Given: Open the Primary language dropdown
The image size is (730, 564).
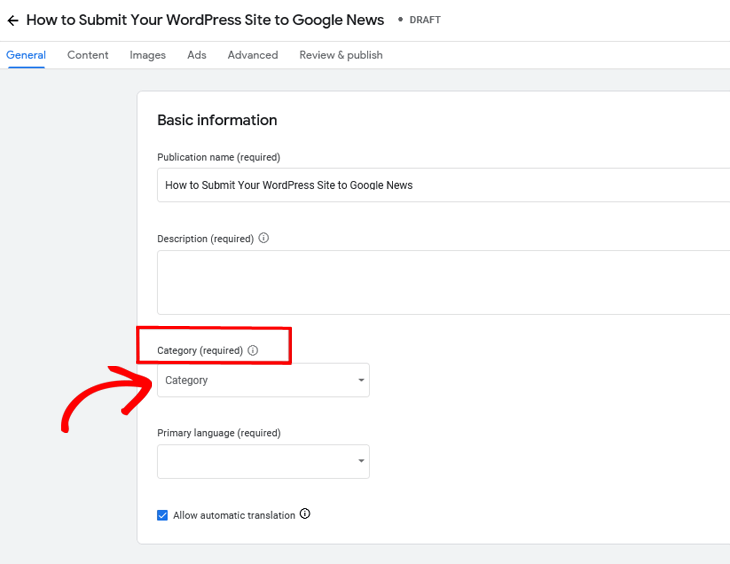Looking at the screenshot, I should pos(264,461).
